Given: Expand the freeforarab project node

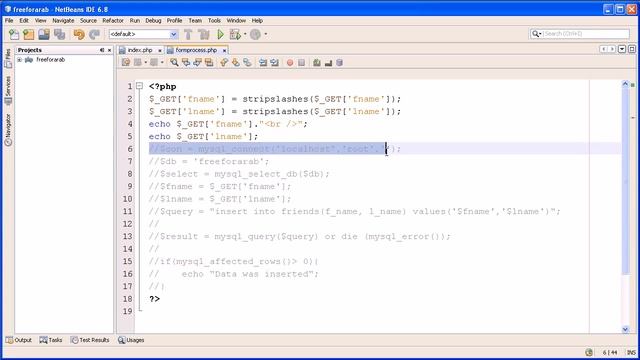Looking at the screenshot, I should (x=19, y=60).
